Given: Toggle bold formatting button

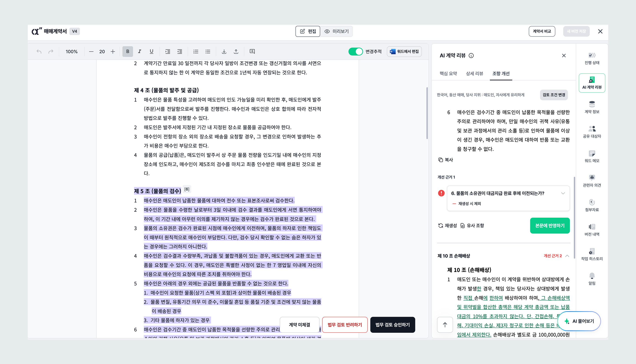Looking at the screenshot, I should click(x=128, y=51).
